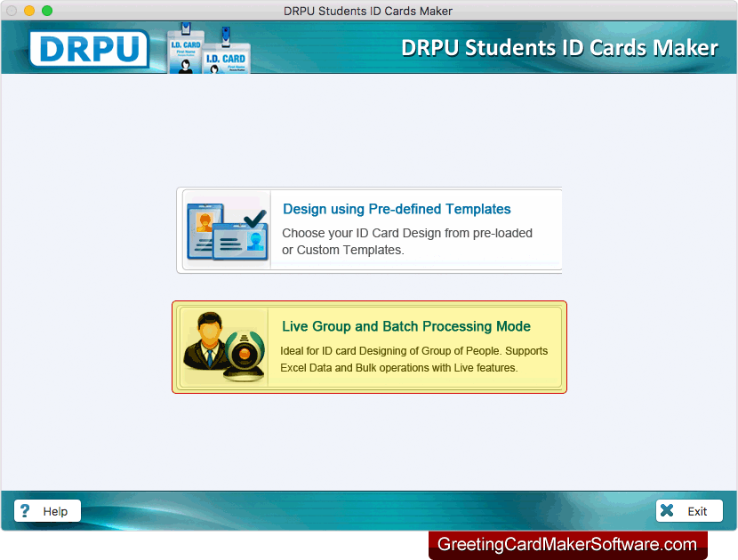Click the ID cards with checkmark icon
738x560 pixels.
coord(228,231)
